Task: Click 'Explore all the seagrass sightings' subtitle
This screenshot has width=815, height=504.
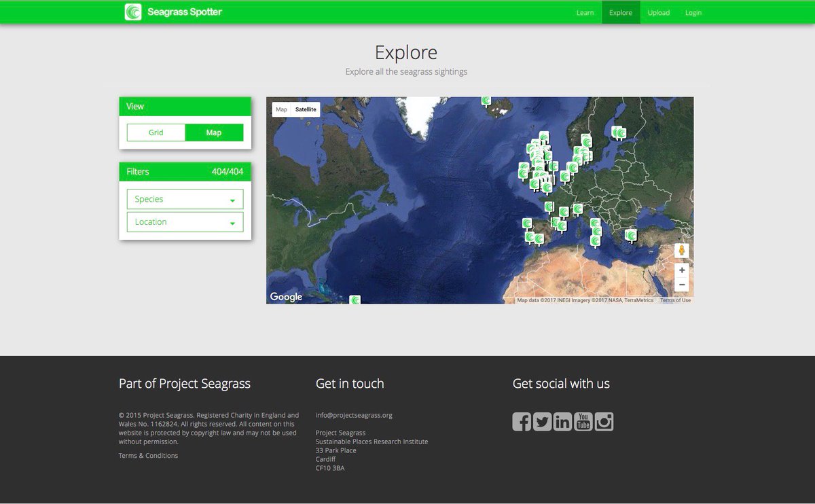Action: (x=406, y=71)
